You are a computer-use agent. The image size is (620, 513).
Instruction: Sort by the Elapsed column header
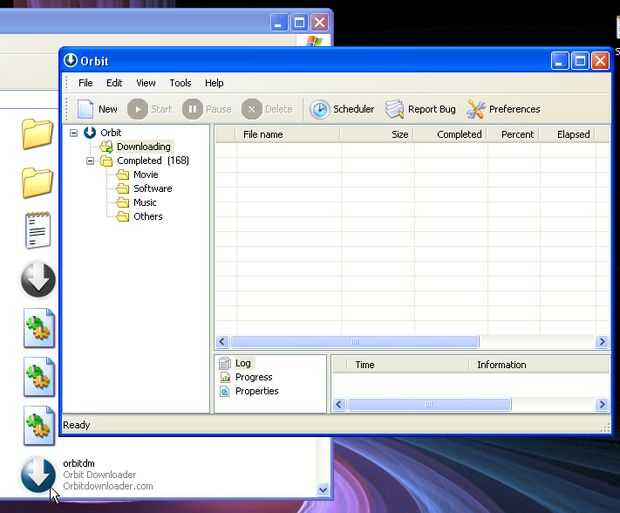[568, 134]
